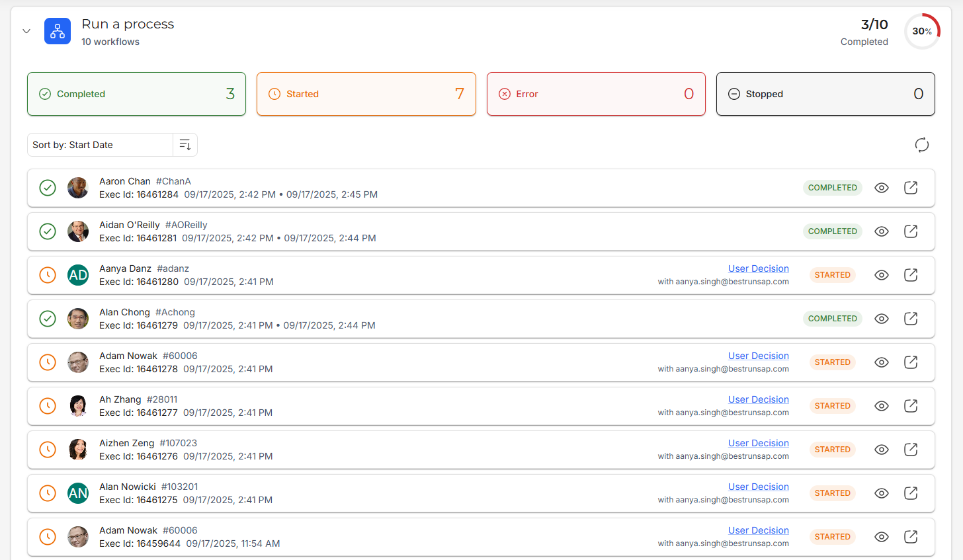Click the eye icon for Alan Chong
963x560 pixels.
point(881,319)
